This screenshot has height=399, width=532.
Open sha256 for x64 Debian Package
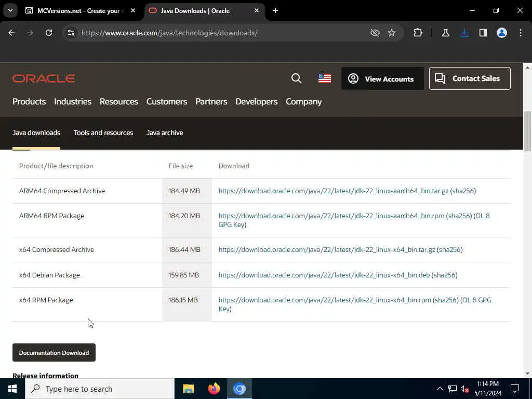[x=444, y=275]
